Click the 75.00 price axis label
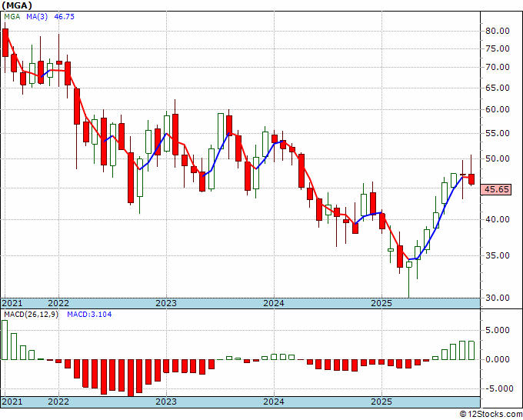 [498, 48]
